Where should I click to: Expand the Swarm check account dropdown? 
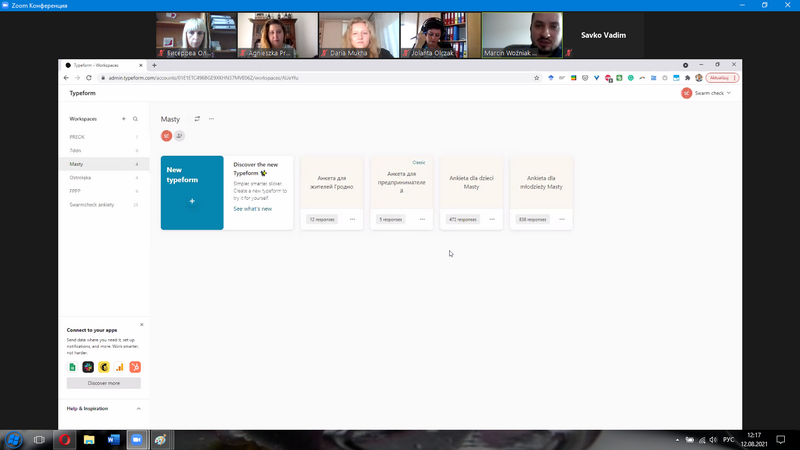(x=706, y=93)
